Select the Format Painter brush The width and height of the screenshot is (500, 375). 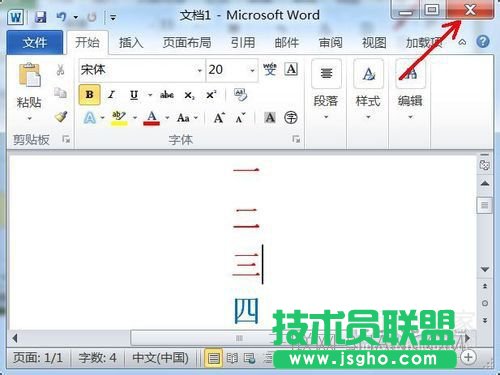pyautogui.click(x=61, y=116)
